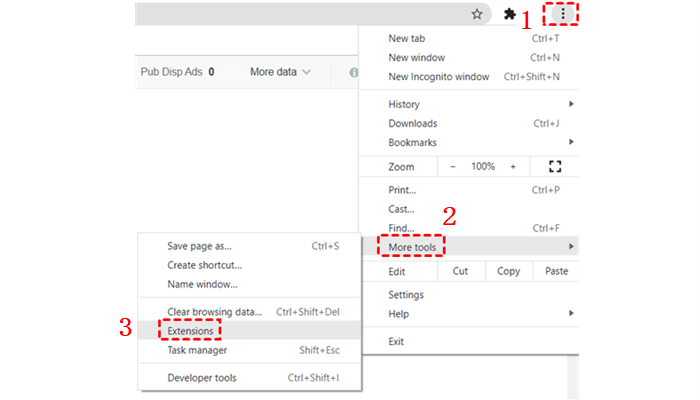Open the Help submenu
The image size is (700, 400).
point(399,313)
